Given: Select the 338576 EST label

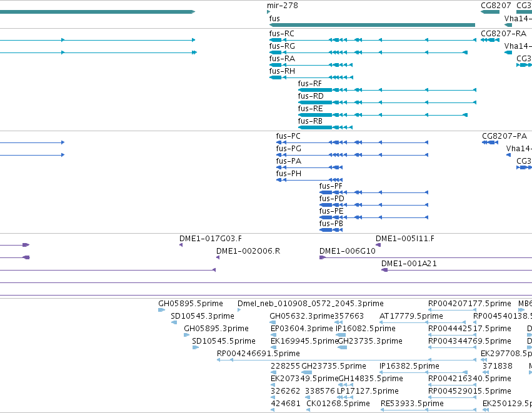Looking at the screenshot, I should click(319, 391).
